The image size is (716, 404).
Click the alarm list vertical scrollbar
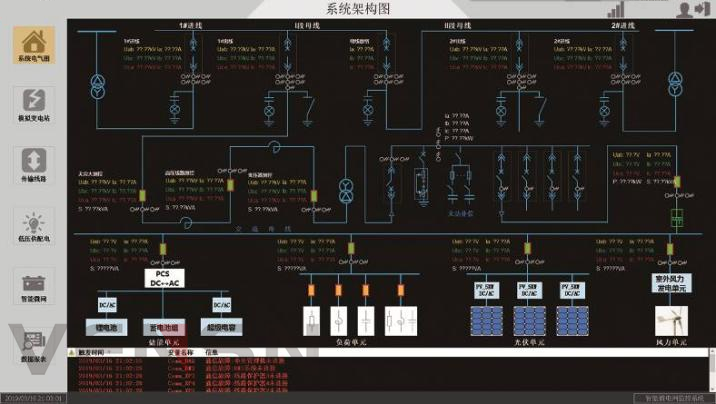[712, 370]
